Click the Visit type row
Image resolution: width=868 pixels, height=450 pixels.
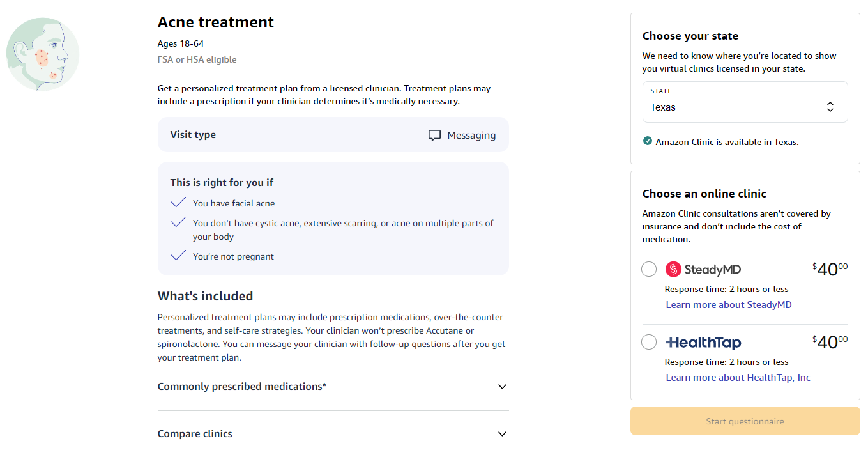pyautogui.click(x=333, y=135)
